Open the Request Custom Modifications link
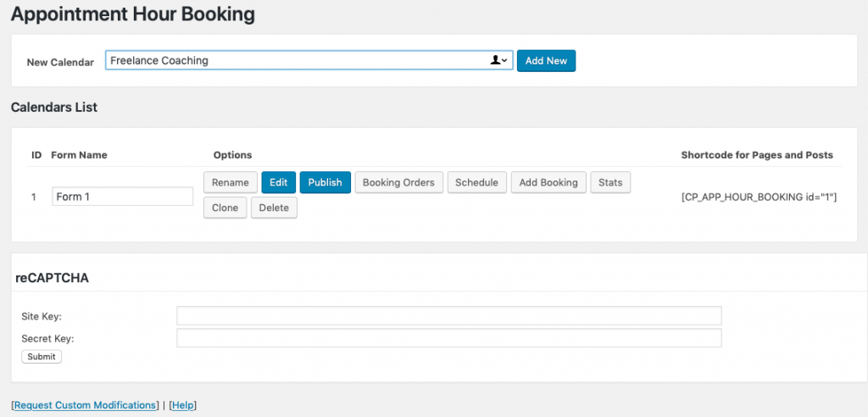The image size is (868, 417). (x=86, y=405)
